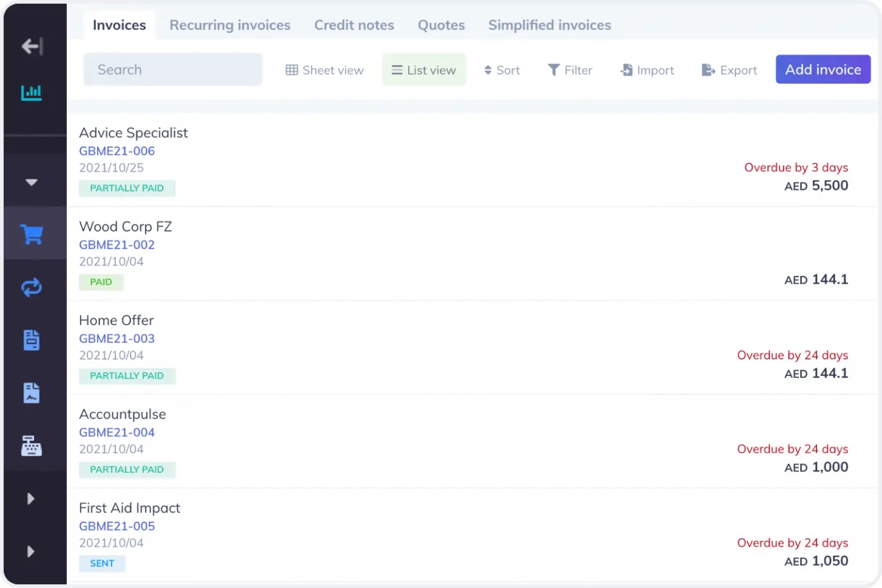Switch to the Credit notes tab
This screenshot has width=882, height=588.
click(x=354, y=25)
